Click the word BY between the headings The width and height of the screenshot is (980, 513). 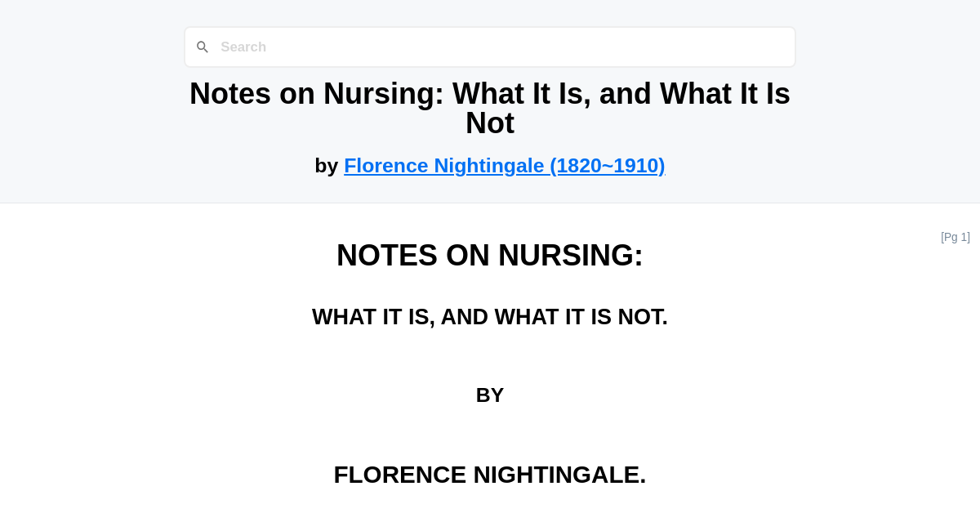(x=490, y=395)
